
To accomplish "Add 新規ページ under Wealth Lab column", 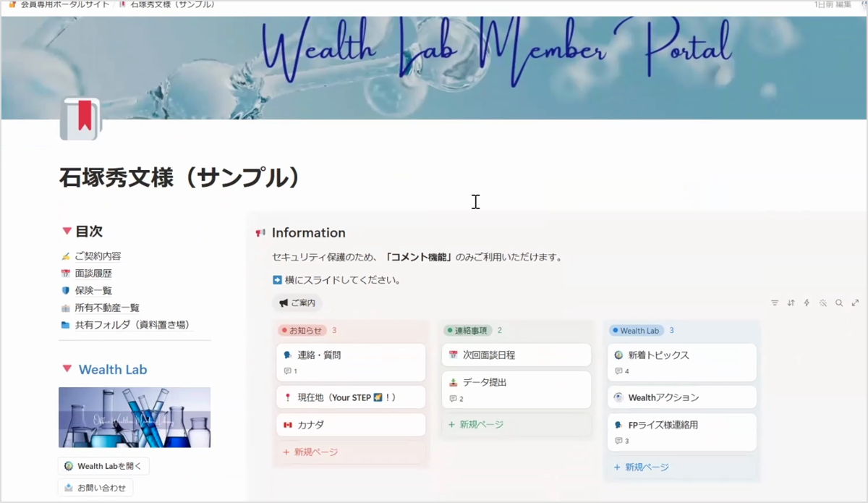I will 682,467.
